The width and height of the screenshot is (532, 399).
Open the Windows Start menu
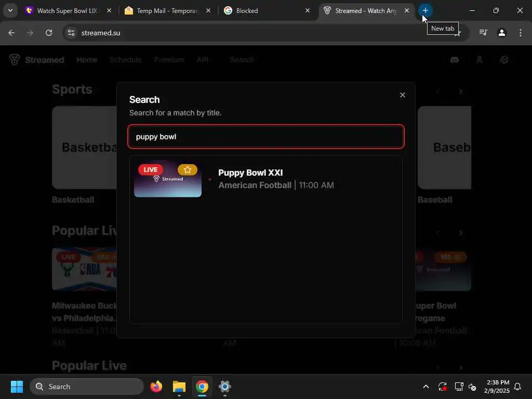pos(17,387)
